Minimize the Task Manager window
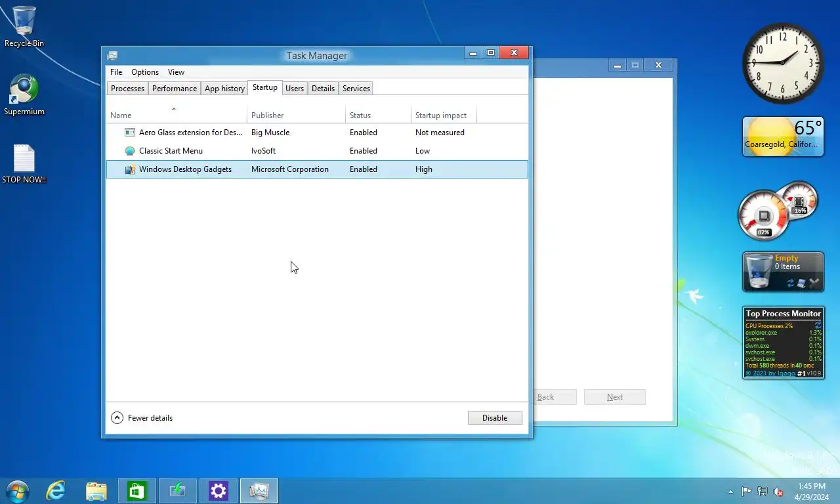 click(x=474, y=53)
